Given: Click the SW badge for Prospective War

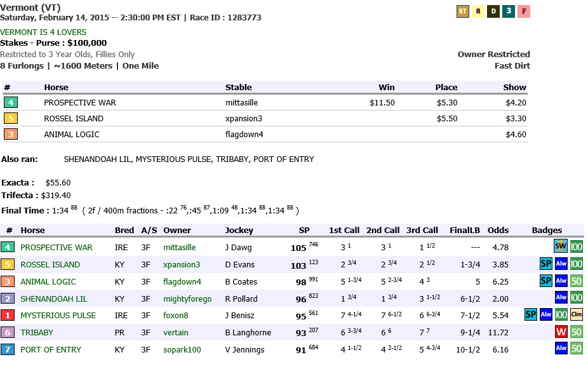Looking at the screenshot, I should point(561,247).
